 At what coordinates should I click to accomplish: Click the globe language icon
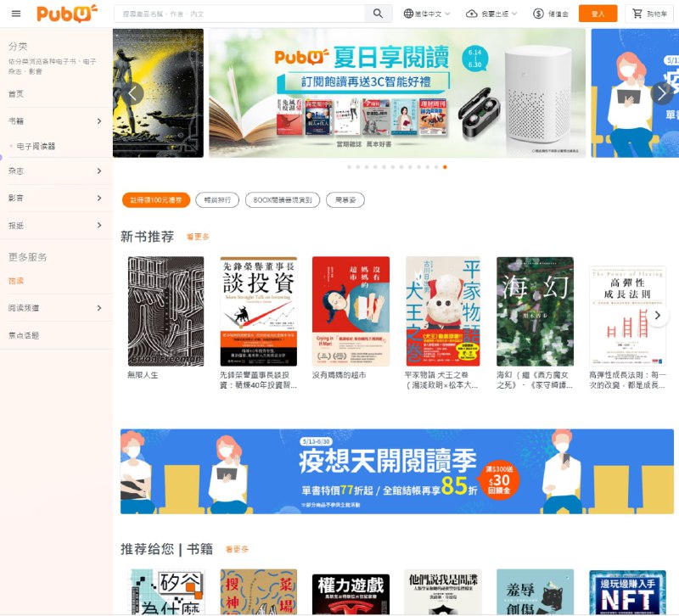(408, 14)
